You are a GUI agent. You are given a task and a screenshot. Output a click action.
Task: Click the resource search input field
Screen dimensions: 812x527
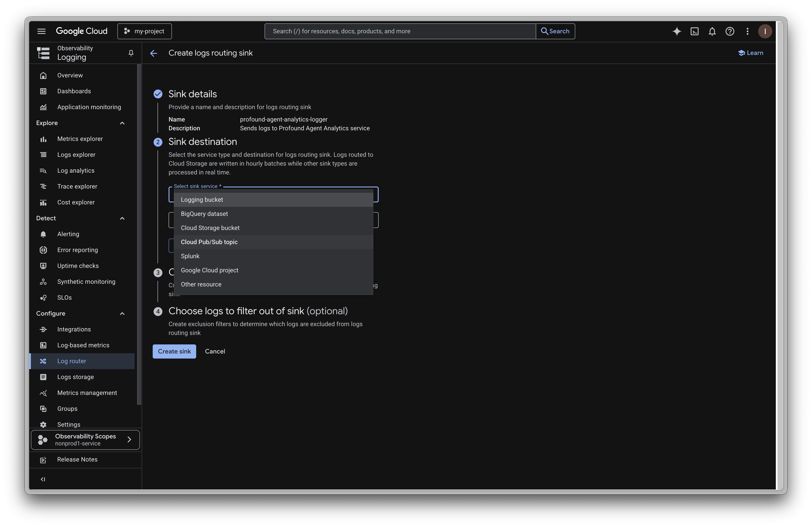pyautogui.click(x=399, y=31)
